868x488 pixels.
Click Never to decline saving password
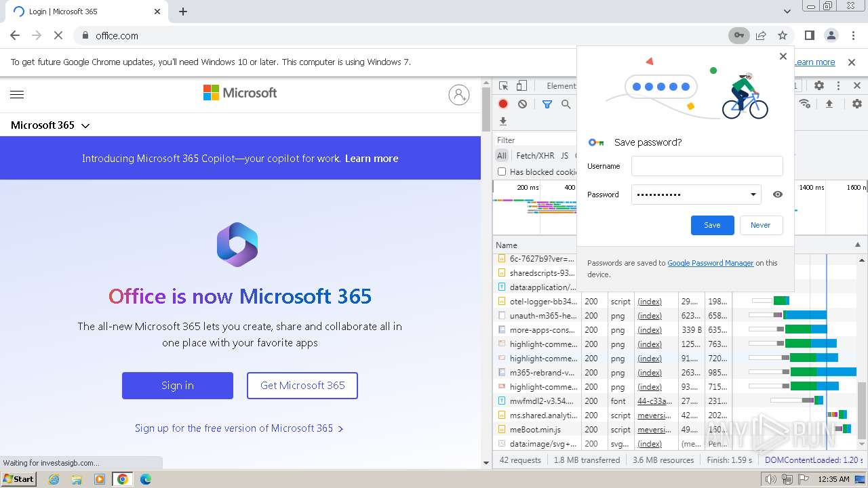(760, 225)
